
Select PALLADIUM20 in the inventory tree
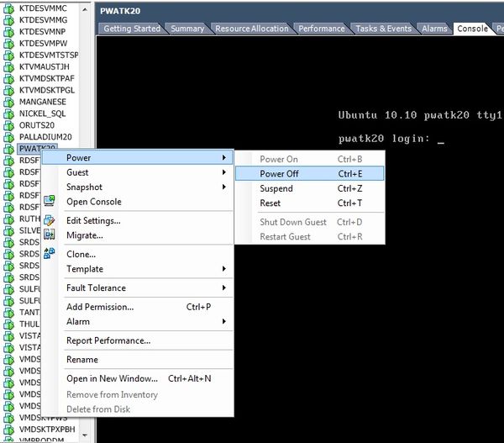pyautogui.click(x=45, y=137)
